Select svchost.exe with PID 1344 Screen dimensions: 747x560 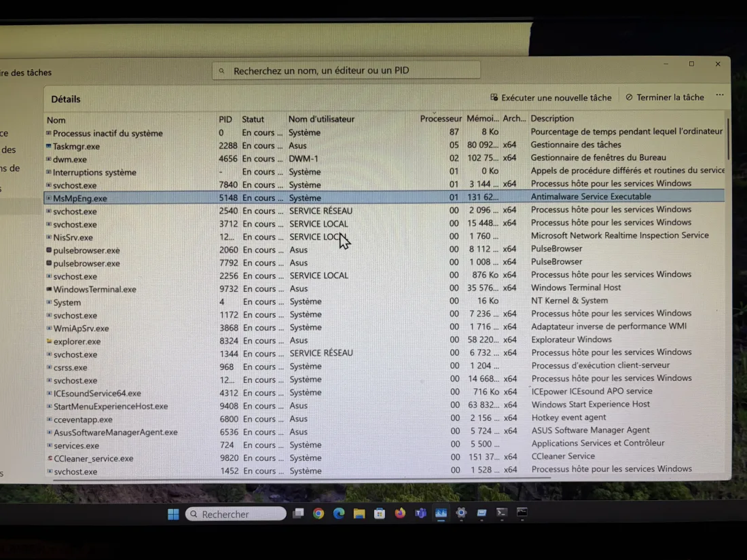pos(384,354)
